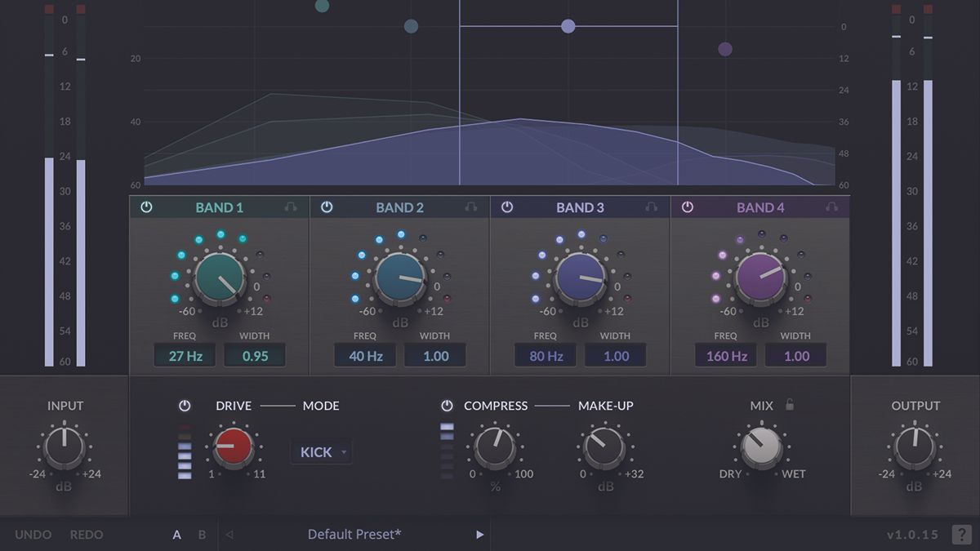Solo Band 4 with the headphone icon
The width and height of the screenshot is (980, 551).
[831, 207]
